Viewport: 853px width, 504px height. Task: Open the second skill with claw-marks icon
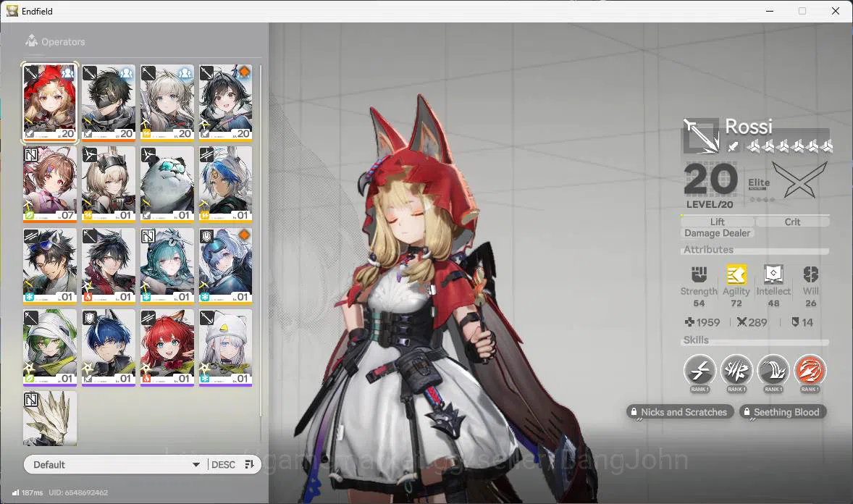736,371
